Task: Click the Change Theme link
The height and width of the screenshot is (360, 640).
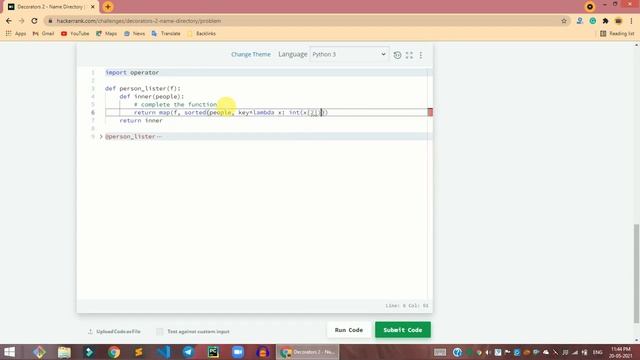Action: (251, 54)
